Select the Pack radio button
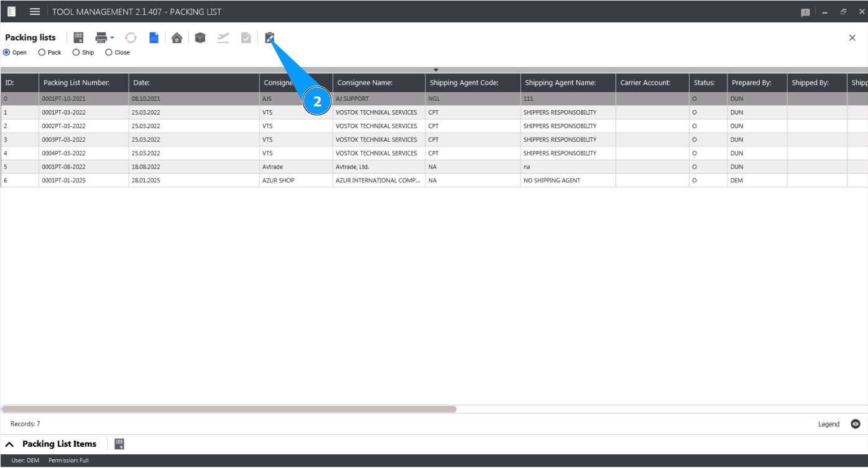868x468 pixels. pyautogui.click(x=42, y=52)
